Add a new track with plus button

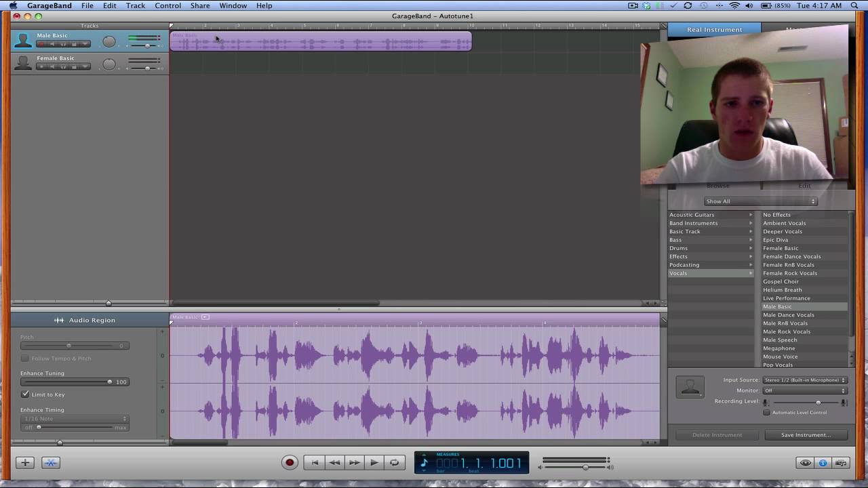(x=25, y=462)
